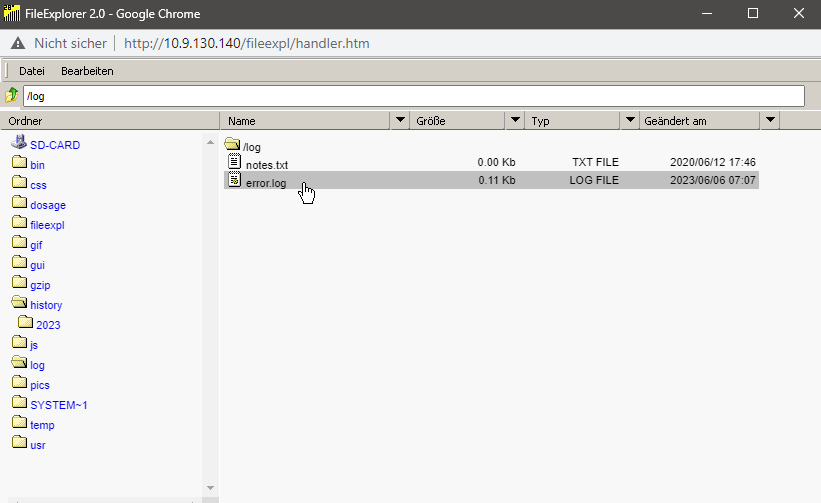
Task: Click the temp folder icon
Action: coord(19,422)
